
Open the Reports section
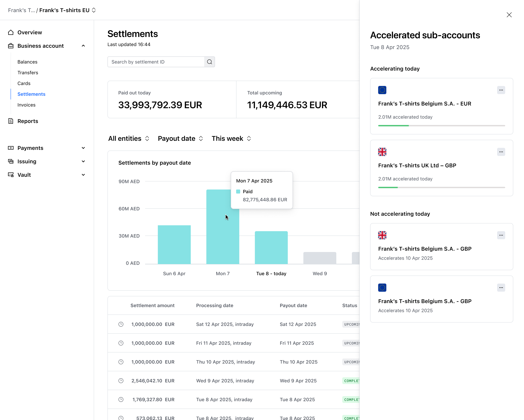[28, 121]
